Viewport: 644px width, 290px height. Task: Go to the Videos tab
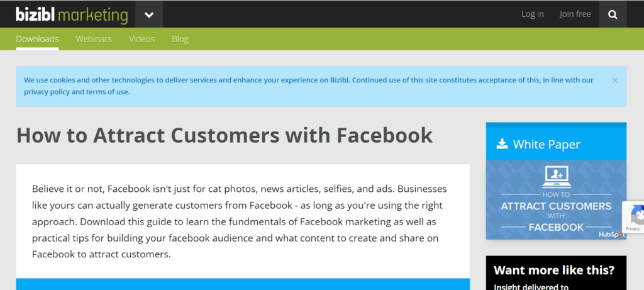click(142, 39)
